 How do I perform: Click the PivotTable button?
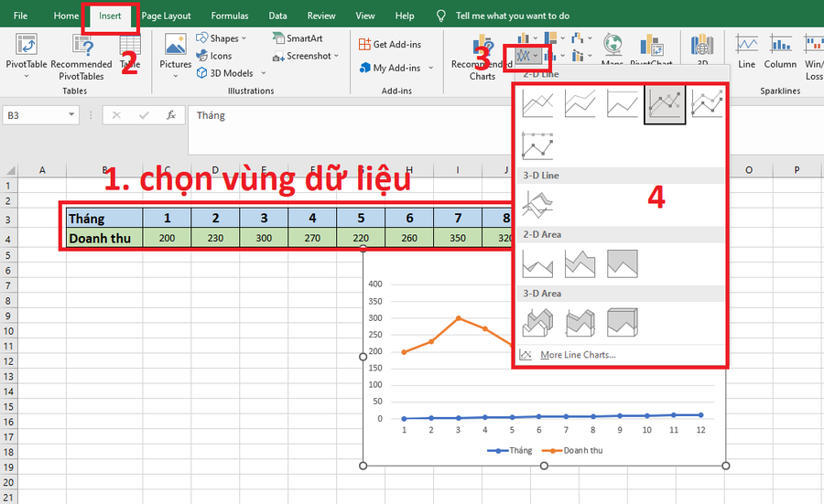[x=27, y=56]
